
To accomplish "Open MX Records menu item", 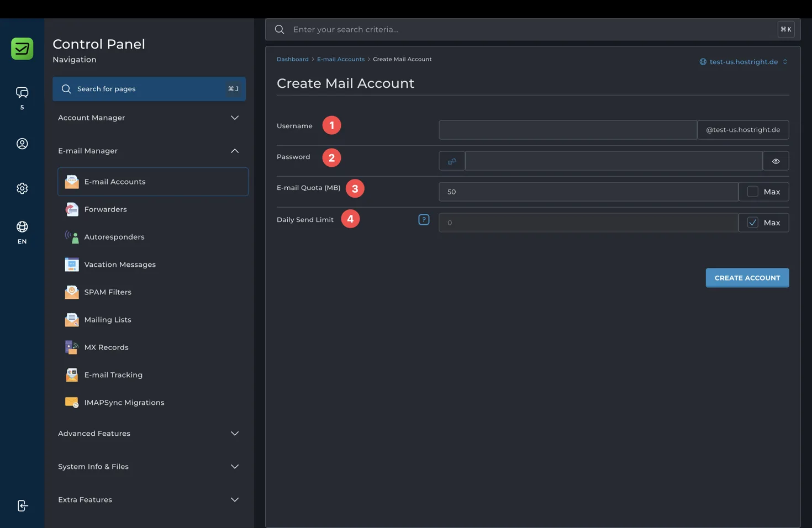I will click(153, 347).
